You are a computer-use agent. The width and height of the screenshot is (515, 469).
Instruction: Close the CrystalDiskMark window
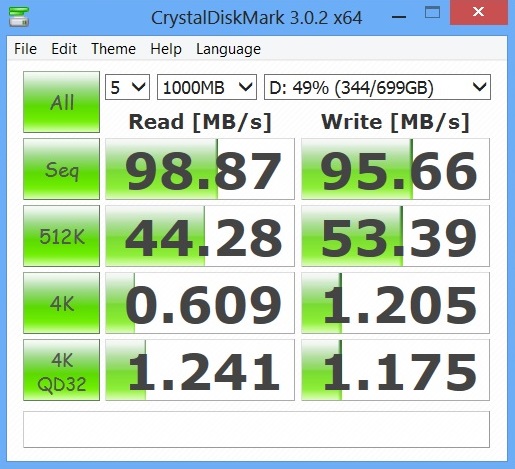pyautogui.click(x=479, y=12)
